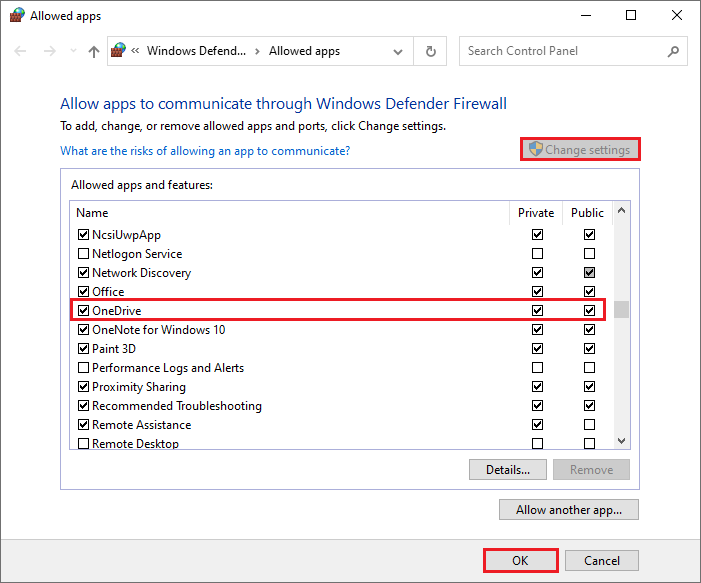Click scrollbar up arrow in app list

[621, 210]
